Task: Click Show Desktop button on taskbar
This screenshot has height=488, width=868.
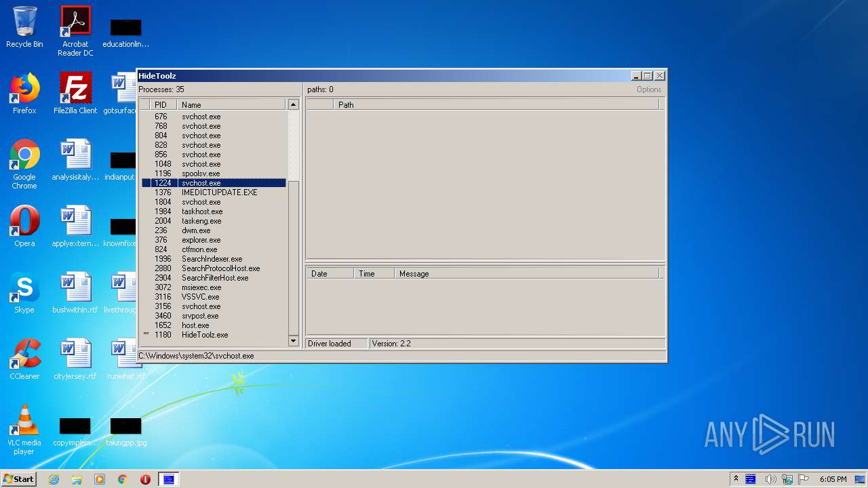Action: pyautogui.click(x=861, y=479)
